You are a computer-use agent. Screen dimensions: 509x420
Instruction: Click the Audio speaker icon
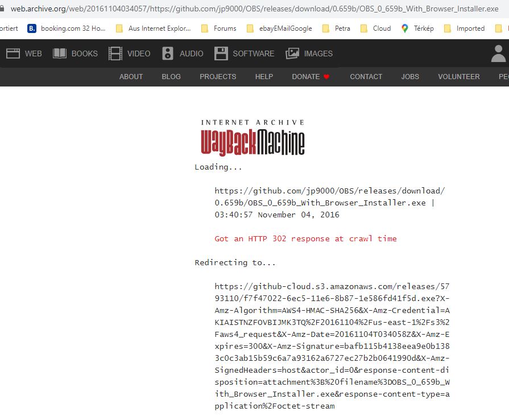point(168,53)
